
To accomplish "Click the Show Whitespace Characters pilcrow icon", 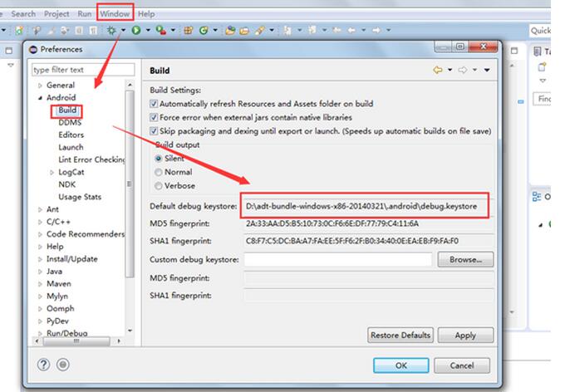I will 93,31.
